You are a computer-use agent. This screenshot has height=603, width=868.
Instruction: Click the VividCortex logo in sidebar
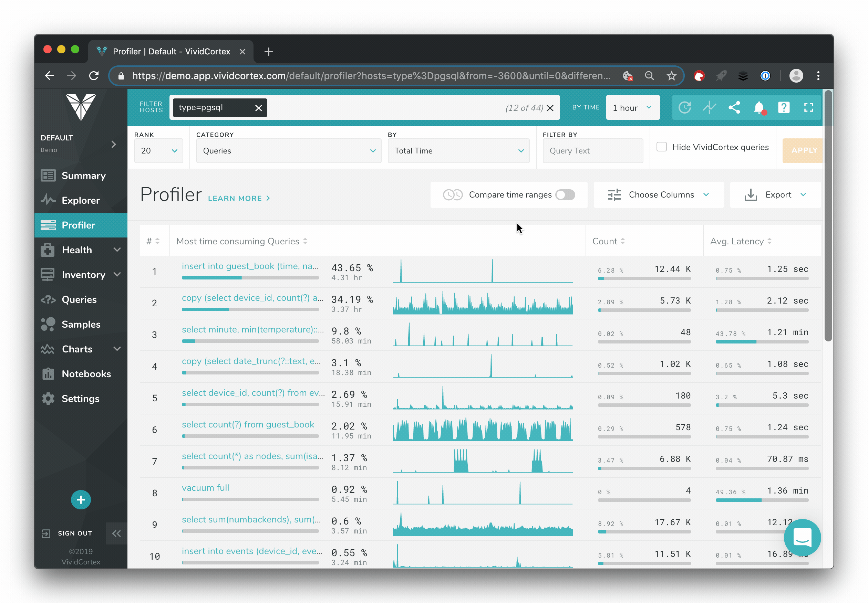[x=81, y=107]
